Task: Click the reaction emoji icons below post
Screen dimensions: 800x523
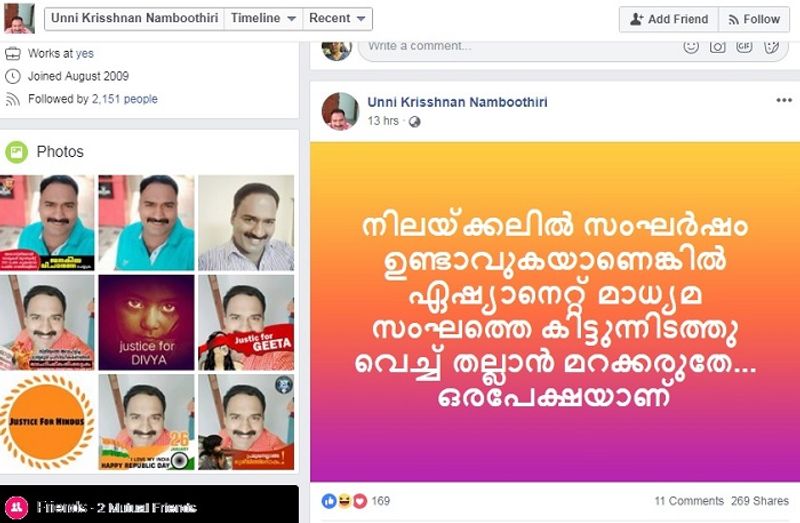Action: point(344,501)
